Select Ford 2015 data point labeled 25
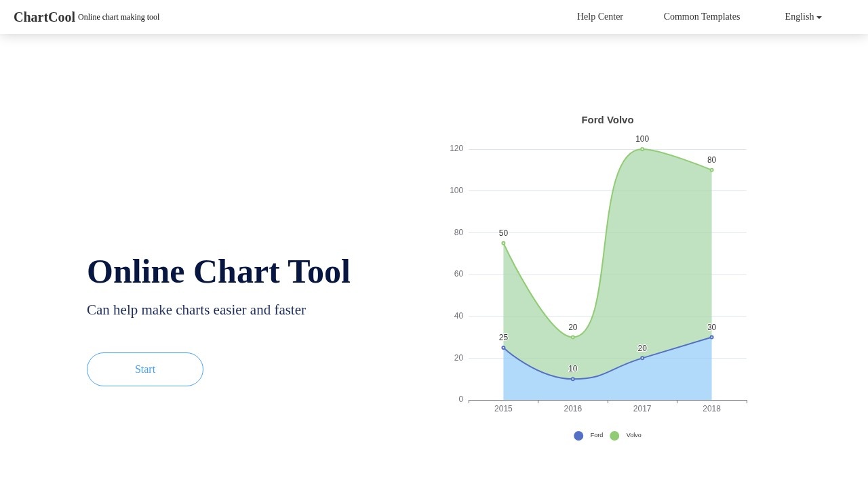The image size is (868, 488). (503, 348)
